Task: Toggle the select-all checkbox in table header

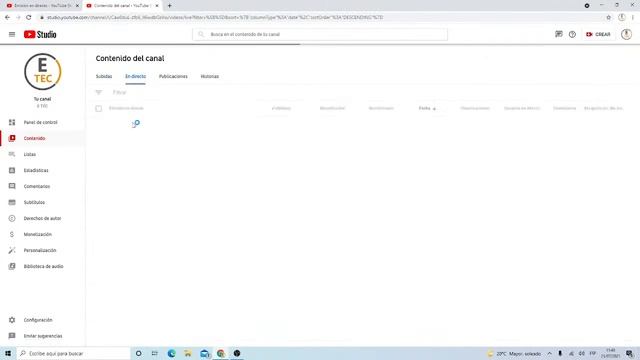Action: click(x=99, y=109)
